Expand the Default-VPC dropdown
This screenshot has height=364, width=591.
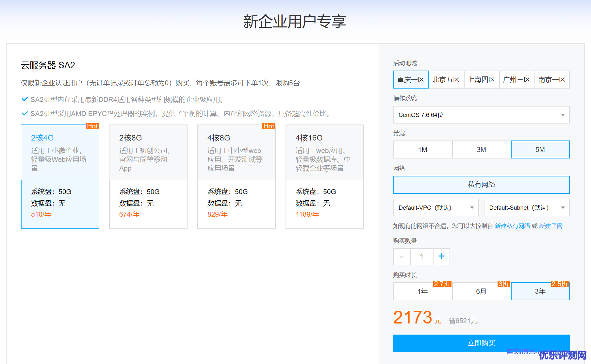click(x=436, y=208)
